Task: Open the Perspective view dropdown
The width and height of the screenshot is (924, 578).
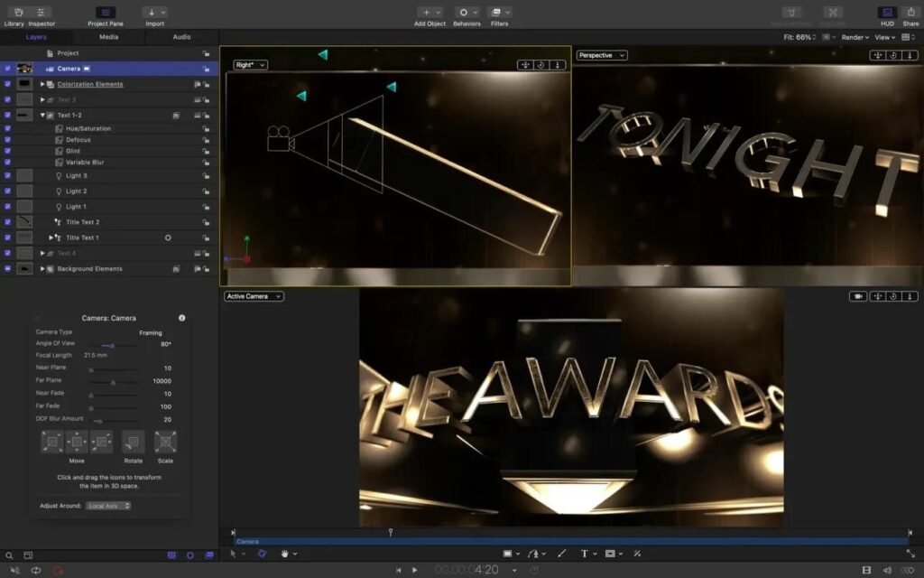Action: point(601,55)
